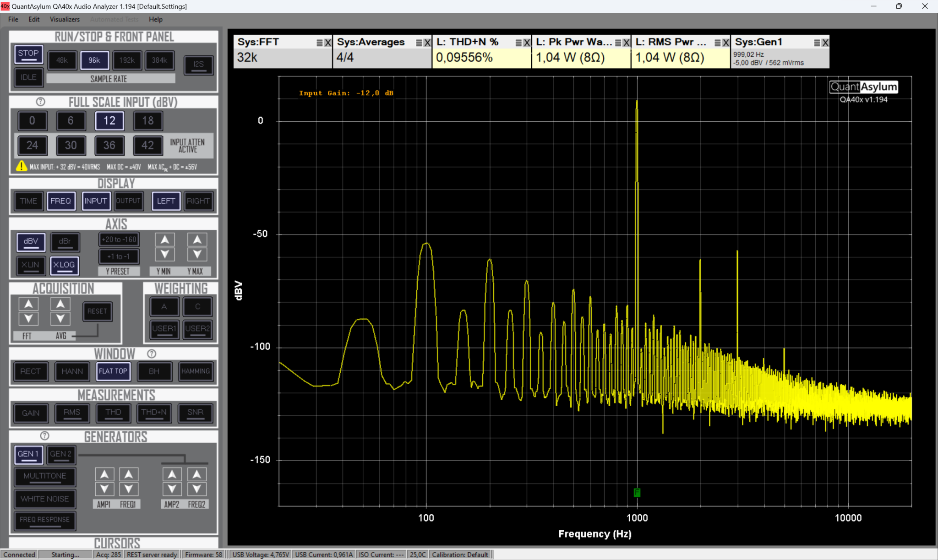The image size is (938, 560).
Task: Close the Sys:Gen1 readout tile
Action: click(825, 43)
